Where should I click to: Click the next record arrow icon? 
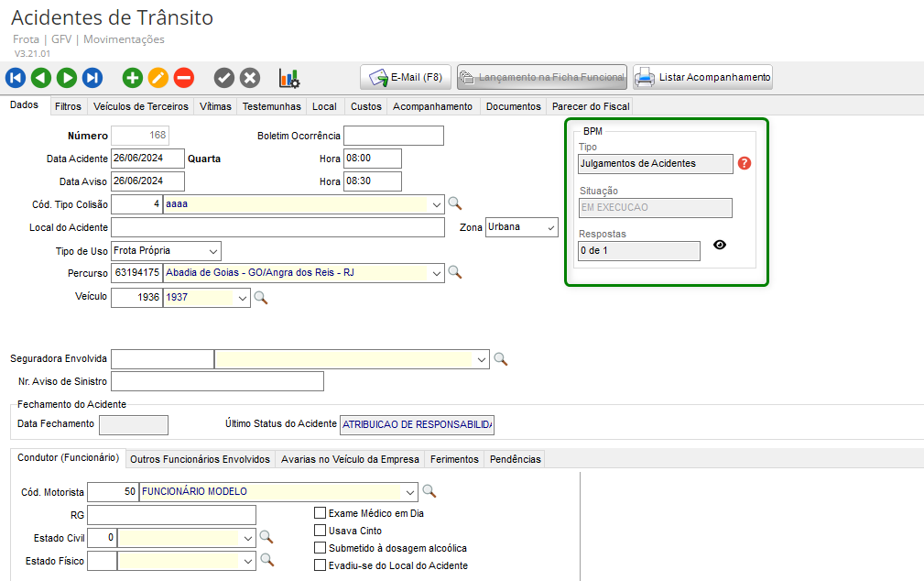(67, 78)
